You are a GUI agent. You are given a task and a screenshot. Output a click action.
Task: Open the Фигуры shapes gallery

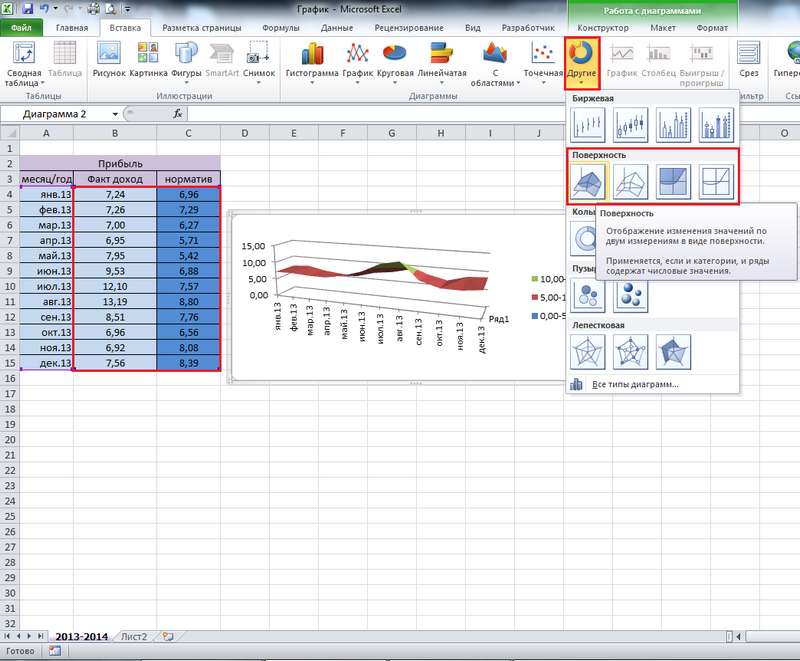click(186, 63)
